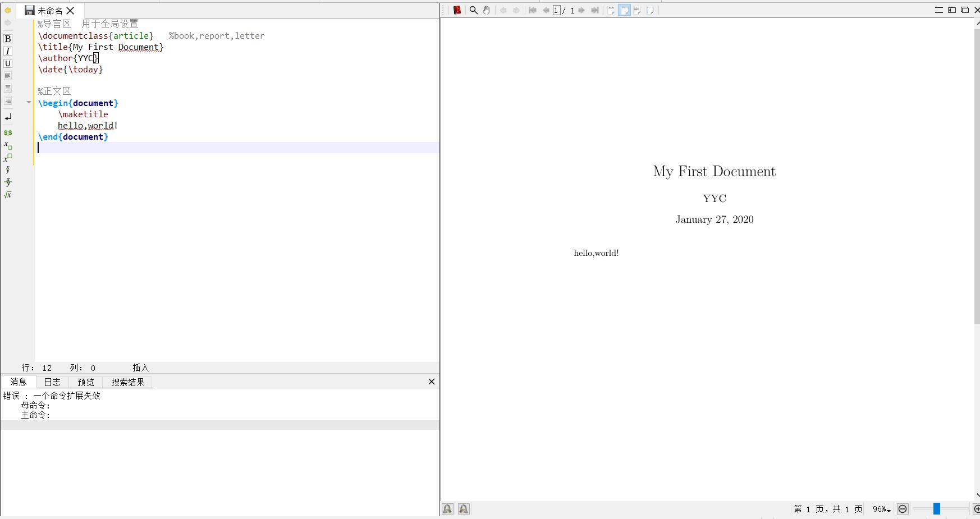Viewport: 980px width, 519px height.
Task: Select the hand scroll tool in PDF viewer
Action: point(487,10)
